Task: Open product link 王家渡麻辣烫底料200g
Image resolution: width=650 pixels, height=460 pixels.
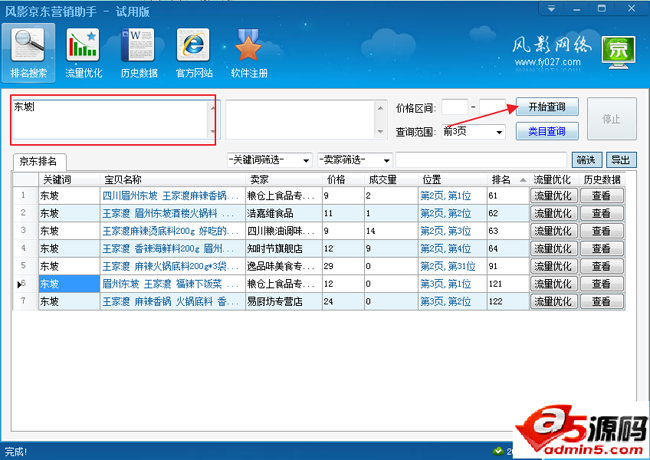Action: click(170, 231)
